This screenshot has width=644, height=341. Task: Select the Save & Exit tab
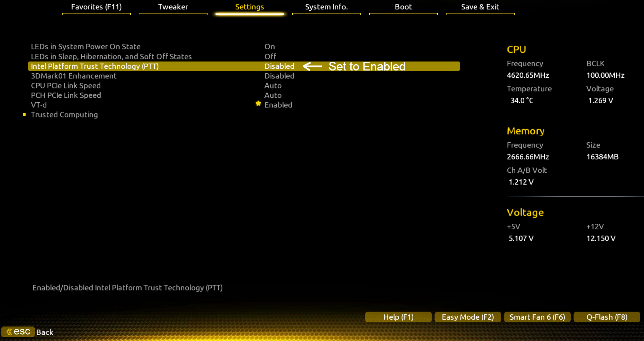coord(480,7)
